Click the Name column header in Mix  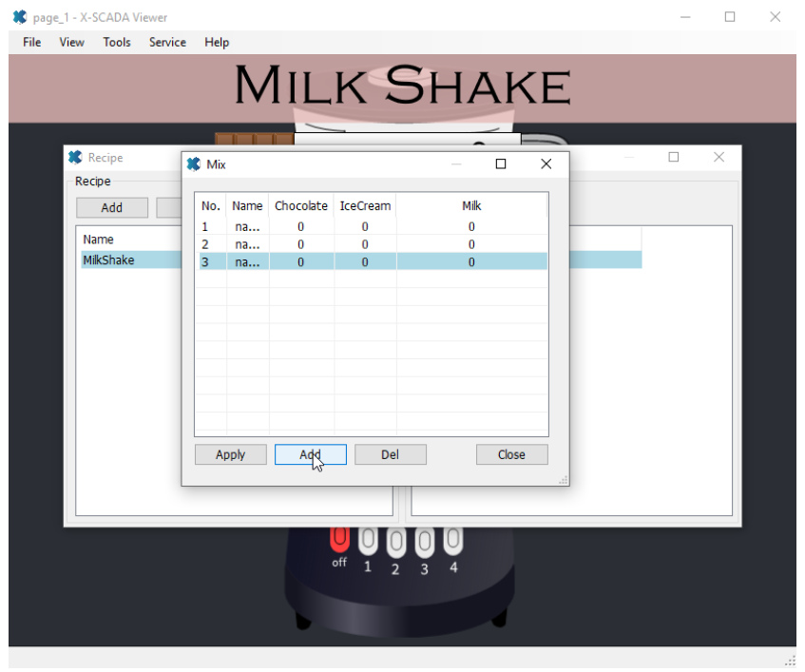pos(247,206)
